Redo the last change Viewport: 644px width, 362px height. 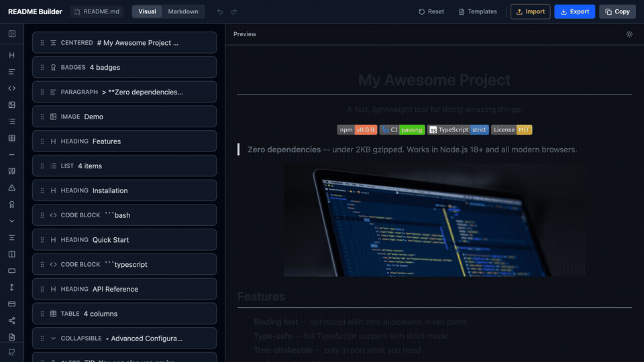[x=234, y=11]
